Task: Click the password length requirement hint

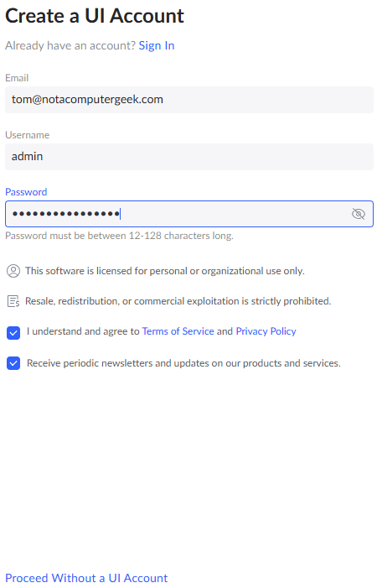Action: click(119, 236)
